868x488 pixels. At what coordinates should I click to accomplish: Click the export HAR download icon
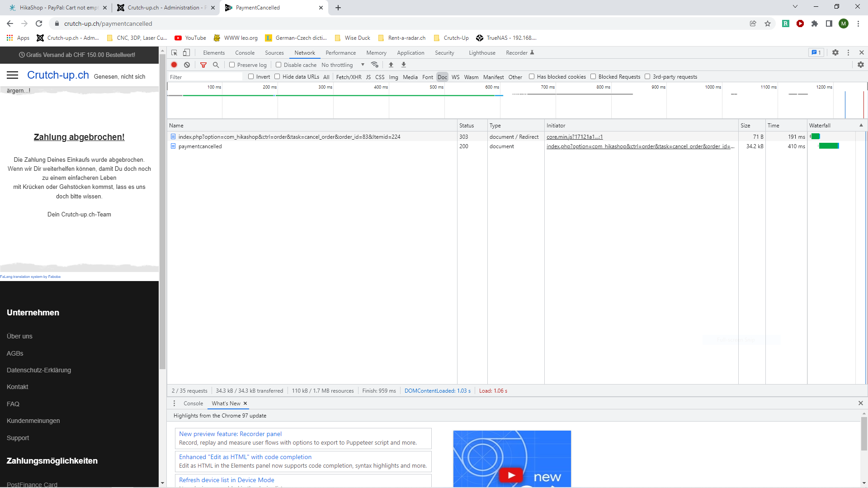coord(404,65)
